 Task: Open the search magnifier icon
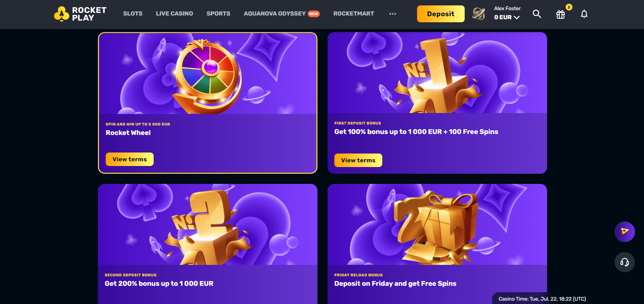(537, 14)
